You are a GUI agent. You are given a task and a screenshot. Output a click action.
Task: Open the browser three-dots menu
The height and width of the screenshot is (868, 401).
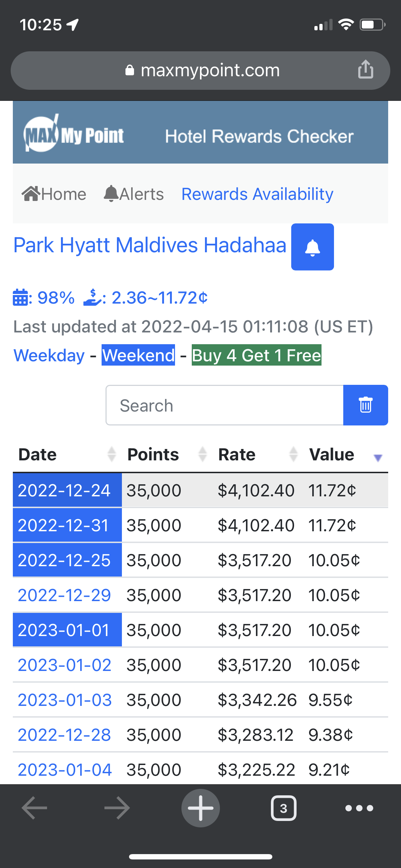[359, 808]
